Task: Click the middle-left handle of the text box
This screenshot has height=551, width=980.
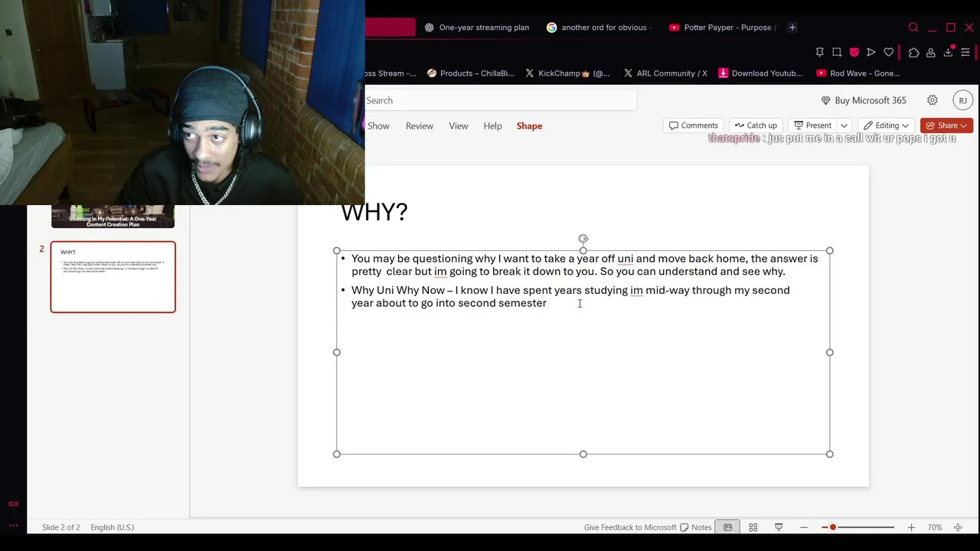Action: [337, 352]
